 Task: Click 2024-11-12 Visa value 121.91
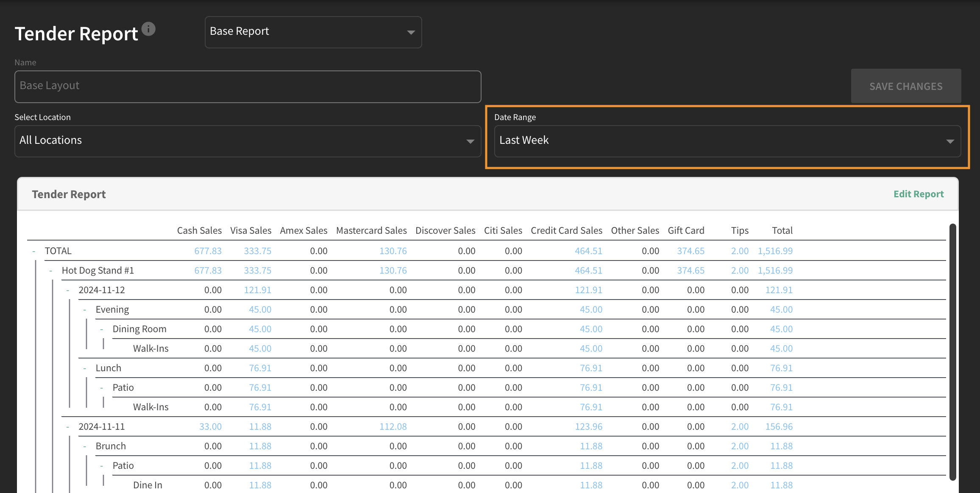tap(257, 290)
